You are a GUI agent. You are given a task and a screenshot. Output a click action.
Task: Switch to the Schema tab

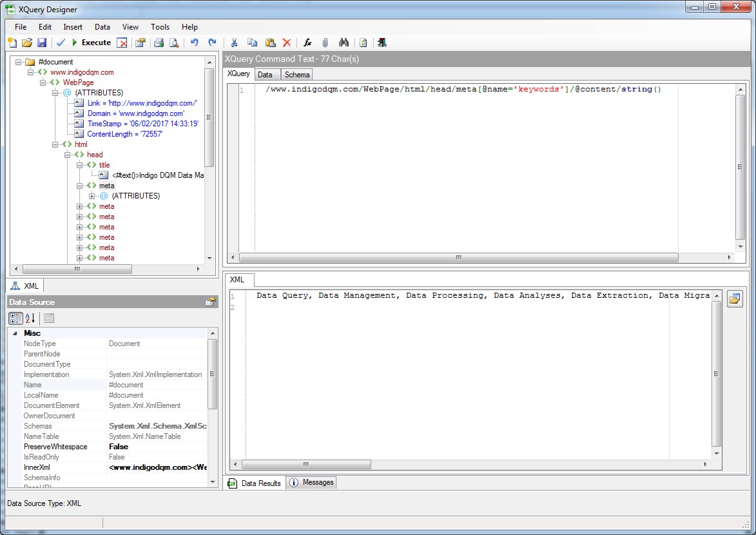point(297,75)
